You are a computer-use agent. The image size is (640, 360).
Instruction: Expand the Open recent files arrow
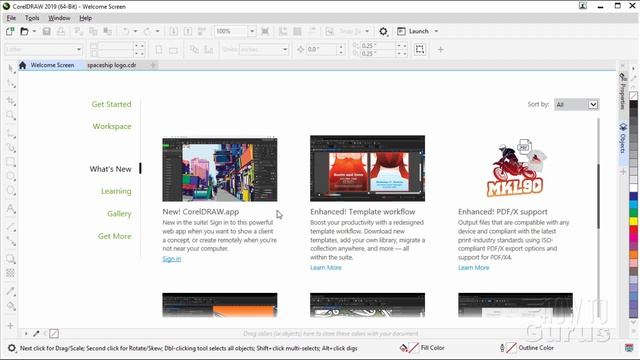pyautogui.click(x=34, y=31)
